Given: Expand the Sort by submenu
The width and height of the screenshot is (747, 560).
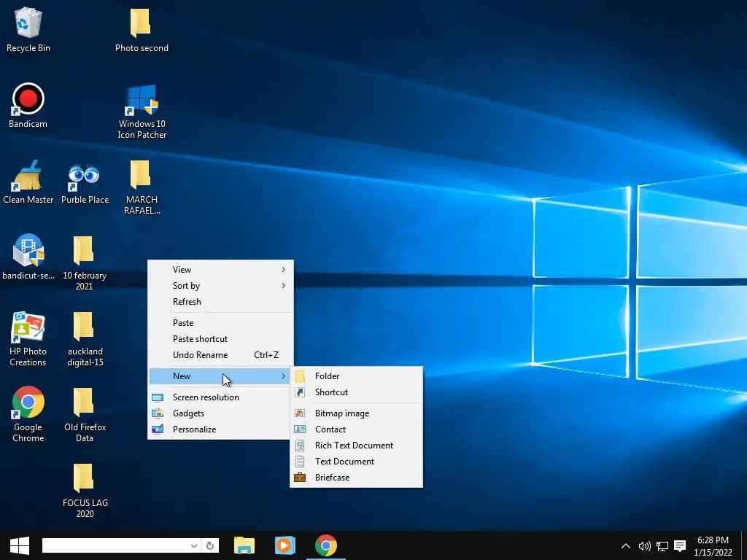Looking at the screenshot, I should [x=220, y=286].
